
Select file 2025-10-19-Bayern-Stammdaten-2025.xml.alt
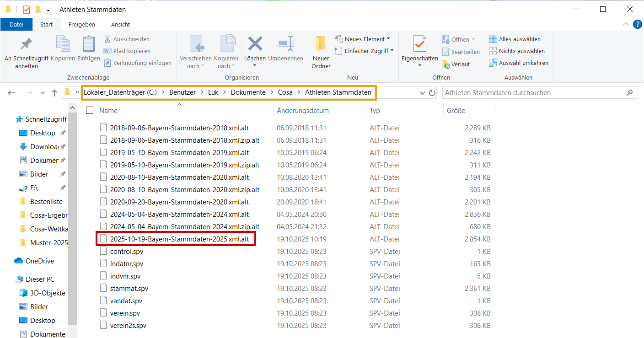pos(179,239)
